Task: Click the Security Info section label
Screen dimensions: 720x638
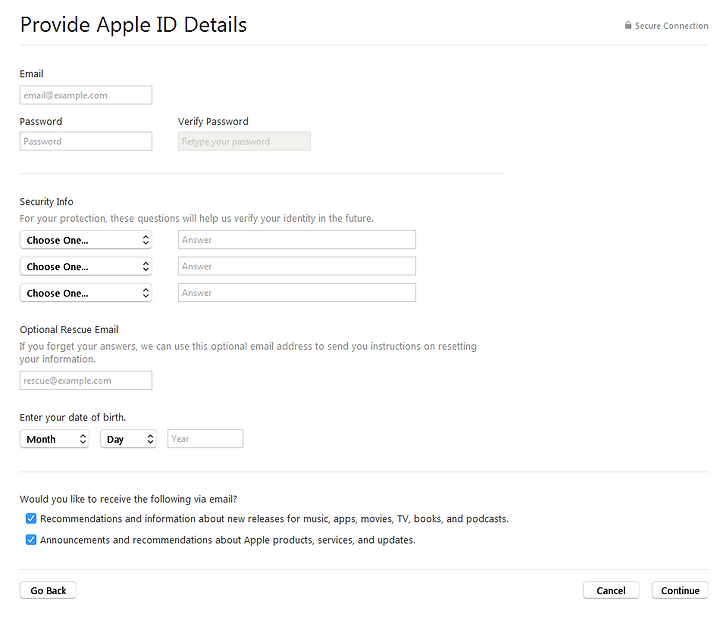Action: click(46, 202)
